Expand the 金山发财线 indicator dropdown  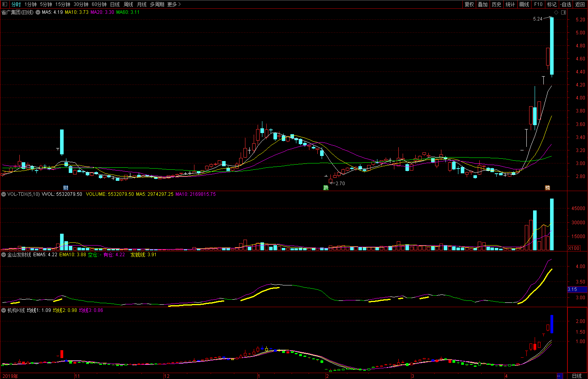(x=4, y=255)
